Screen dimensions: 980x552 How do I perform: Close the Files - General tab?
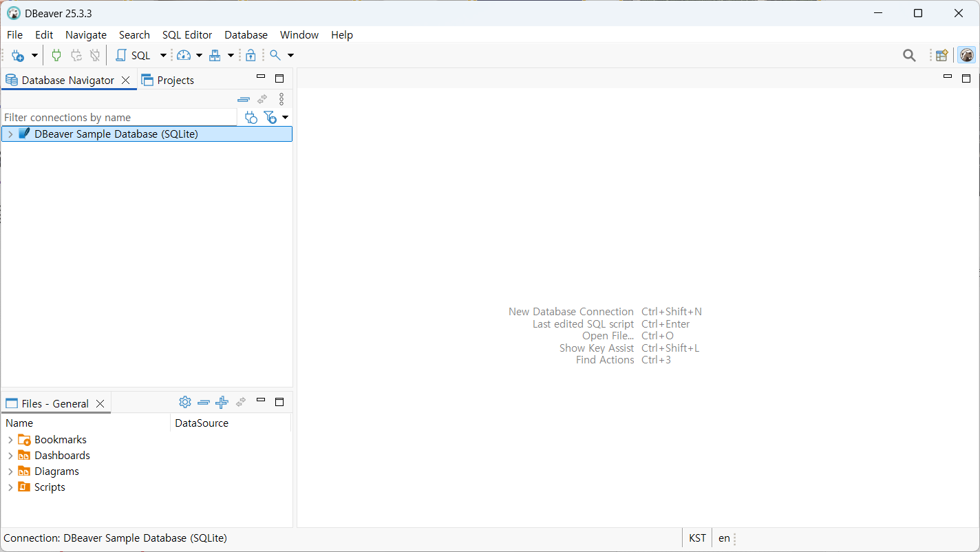click(100, 404)
